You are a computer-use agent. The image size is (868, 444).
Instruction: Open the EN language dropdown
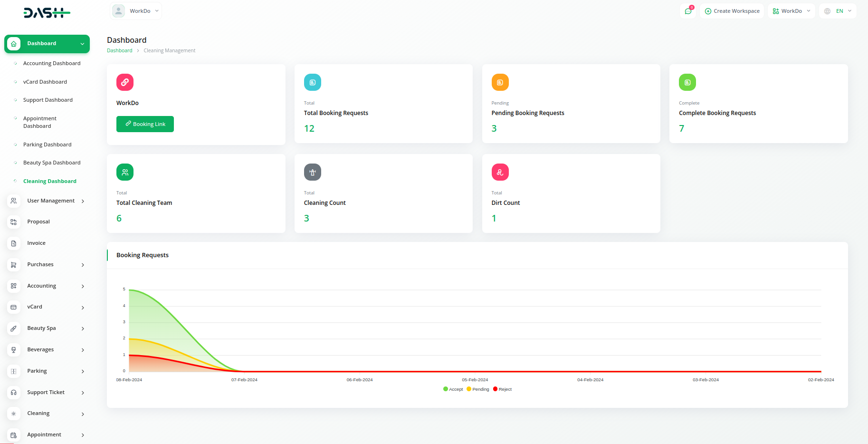coord(838,11)
